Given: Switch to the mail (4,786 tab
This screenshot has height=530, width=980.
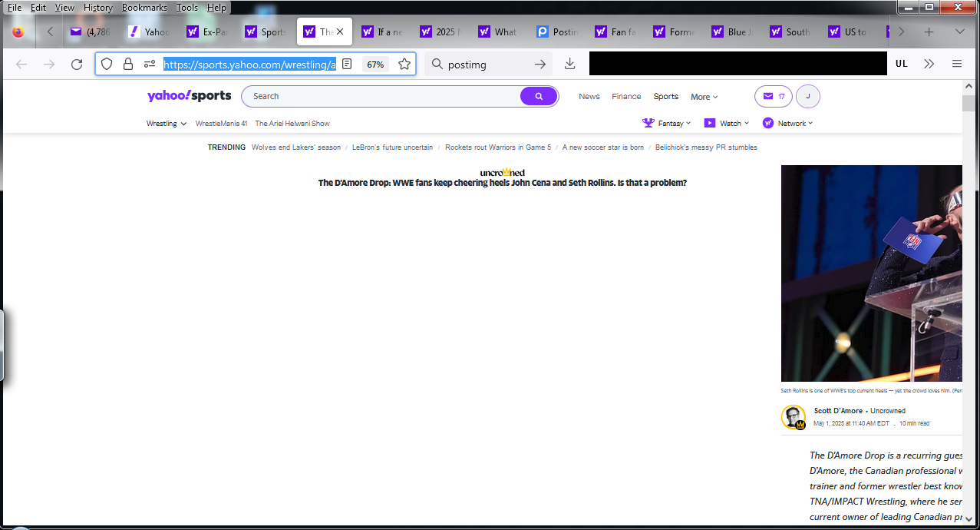Looking at the screenshot, I should [91, 32].
